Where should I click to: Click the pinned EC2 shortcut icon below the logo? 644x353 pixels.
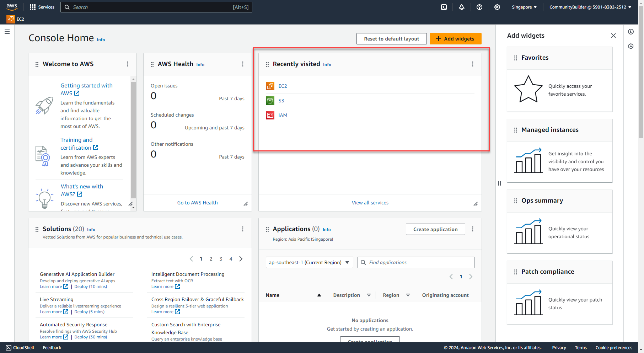[x=10, y=19]
